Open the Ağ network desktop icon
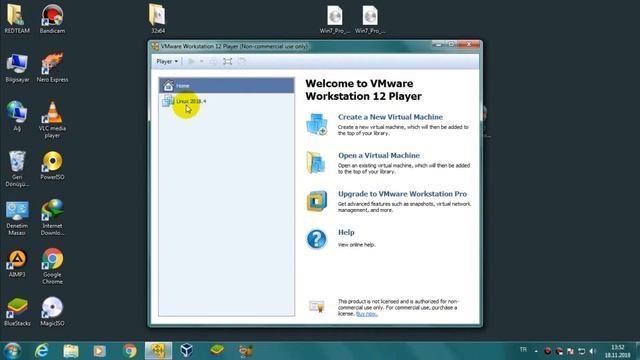The image size is (640, 360). 17,116
